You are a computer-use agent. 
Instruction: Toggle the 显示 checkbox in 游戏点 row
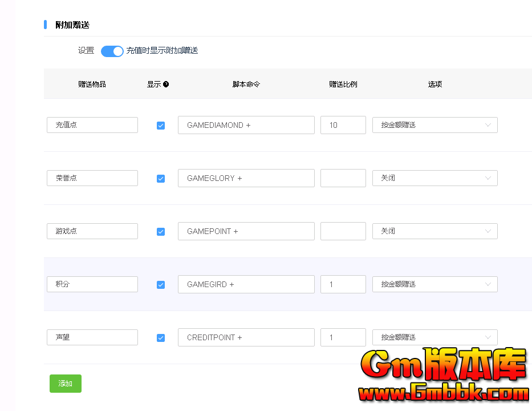click(161, 232)
